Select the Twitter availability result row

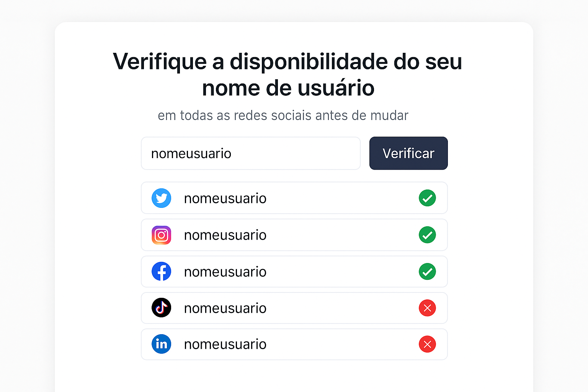click(294, 198)
